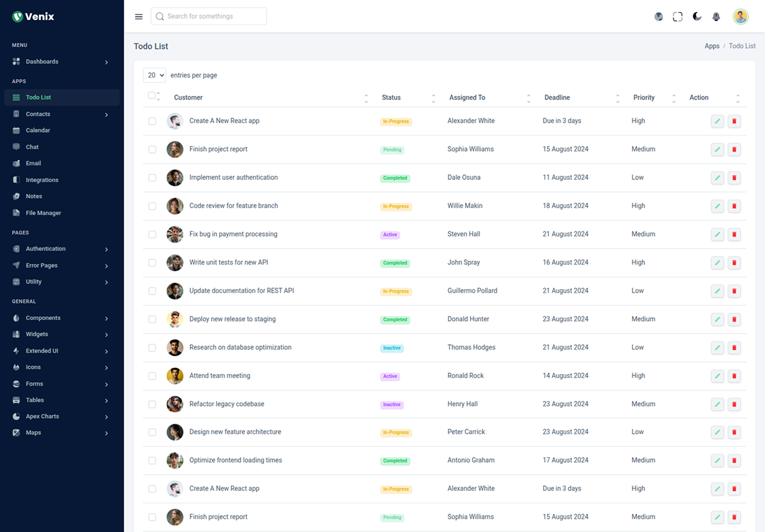The width and height of the screenshot is (765, 532).
Task: Open notifications via the bell icon
Action: (716, 17)
